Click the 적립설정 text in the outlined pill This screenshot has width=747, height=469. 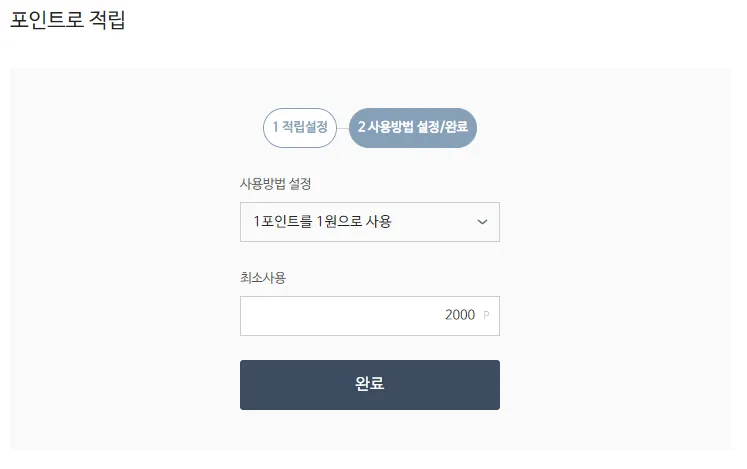[305, 127]
